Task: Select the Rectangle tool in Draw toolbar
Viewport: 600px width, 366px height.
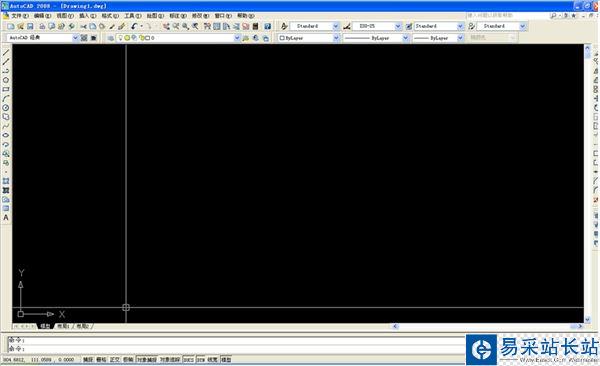Action: pyautogui.click(x=6, y=89)
